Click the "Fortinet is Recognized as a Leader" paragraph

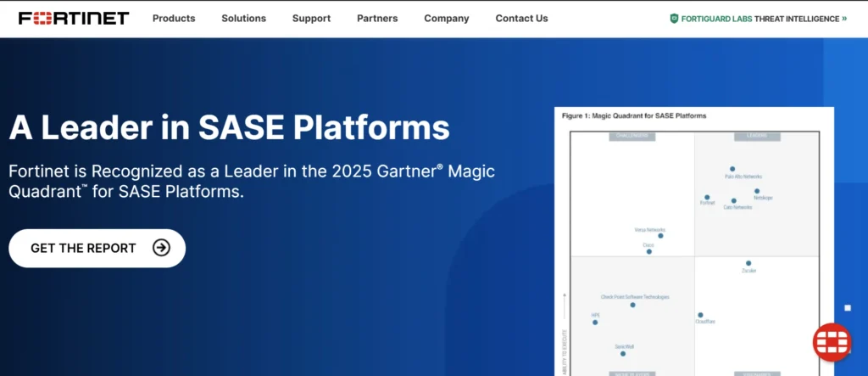pyautogui.click(x=252, y=182)
